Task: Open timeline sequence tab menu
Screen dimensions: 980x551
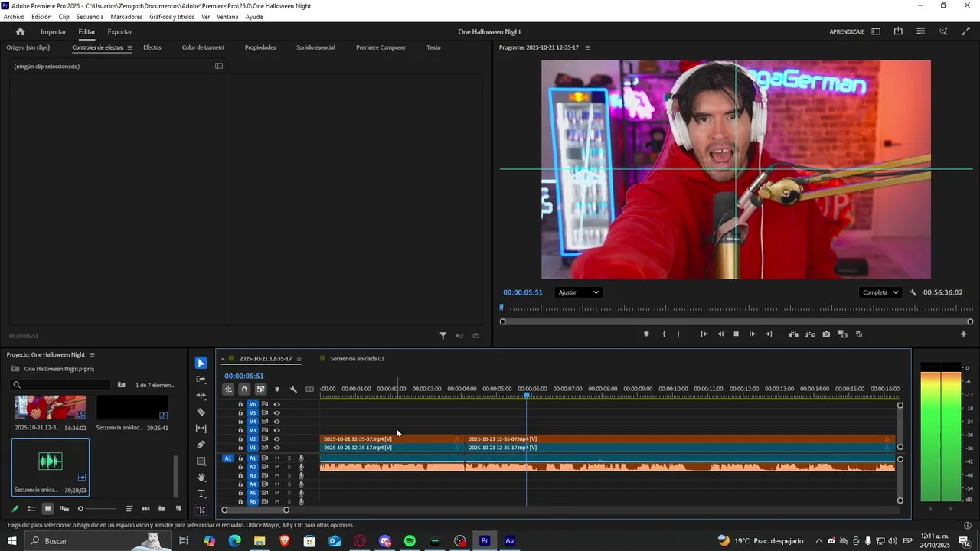Action: click(299, 358)
